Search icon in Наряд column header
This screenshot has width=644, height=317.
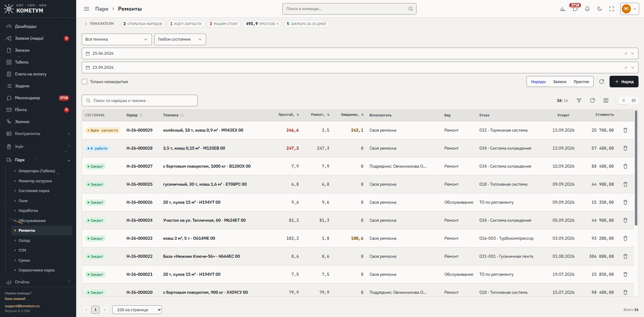[x=141, y=115]
